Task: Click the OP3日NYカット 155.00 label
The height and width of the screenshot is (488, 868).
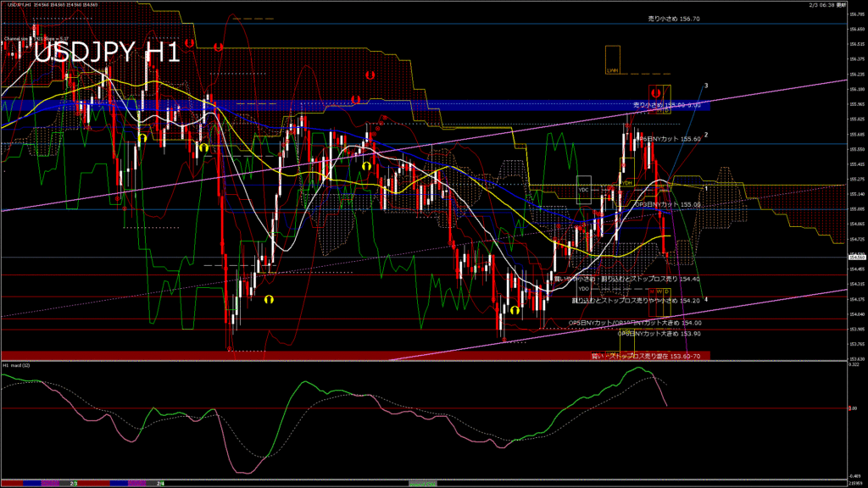Action: coord(670,204)
